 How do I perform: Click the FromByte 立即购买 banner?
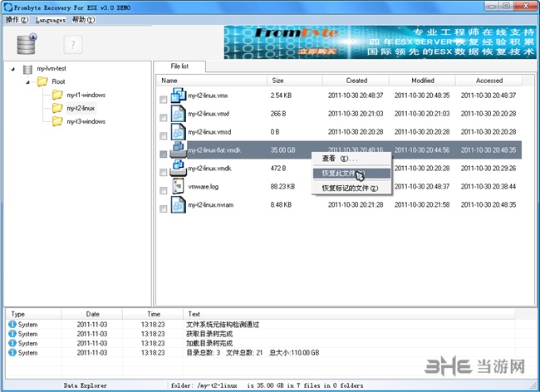(380, 42)
